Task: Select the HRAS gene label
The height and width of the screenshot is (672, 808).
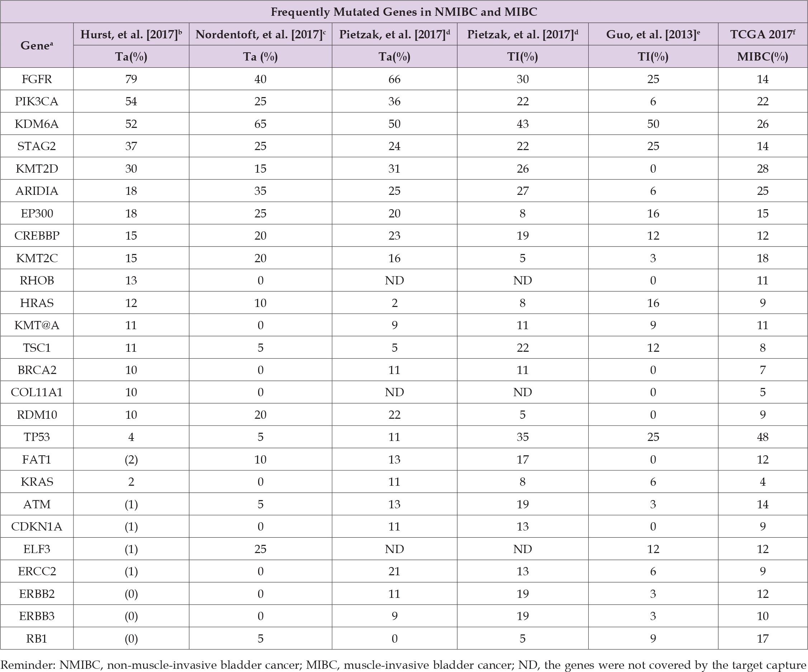Action: pos(37,303)
